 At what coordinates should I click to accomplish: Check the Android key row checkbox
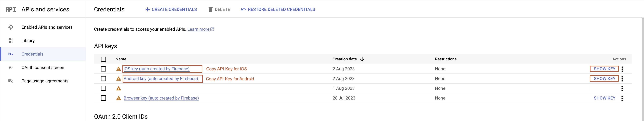[x=103, y=79]
